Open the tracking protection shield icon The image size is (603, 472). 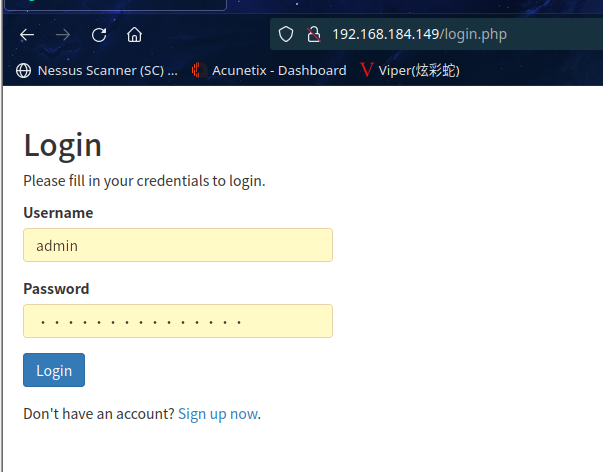286,35
